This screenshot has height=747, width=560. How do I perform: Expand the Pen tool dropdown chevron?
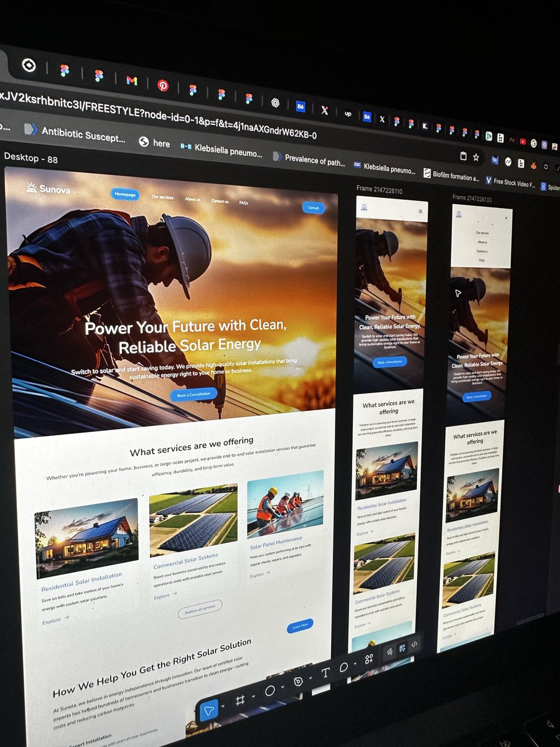[310, 677]
